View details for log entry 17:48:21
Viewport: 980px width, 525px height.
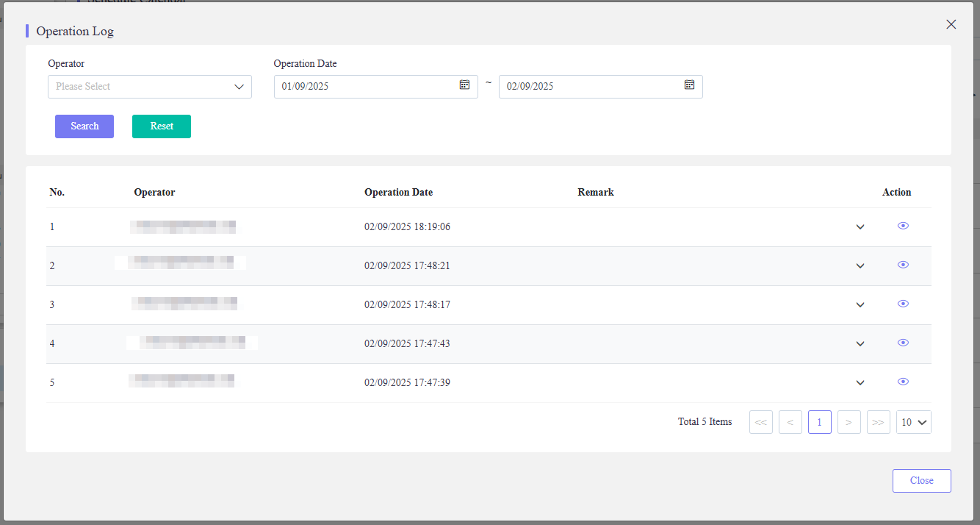(903, 265)
